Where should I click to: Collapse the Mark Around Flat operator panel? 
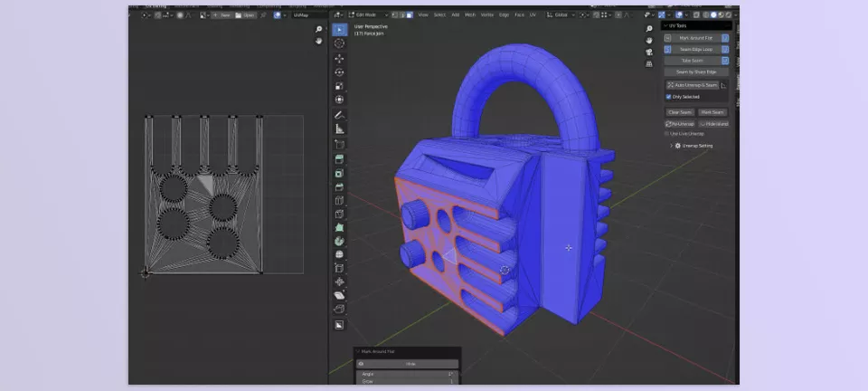tap(408, 352)
